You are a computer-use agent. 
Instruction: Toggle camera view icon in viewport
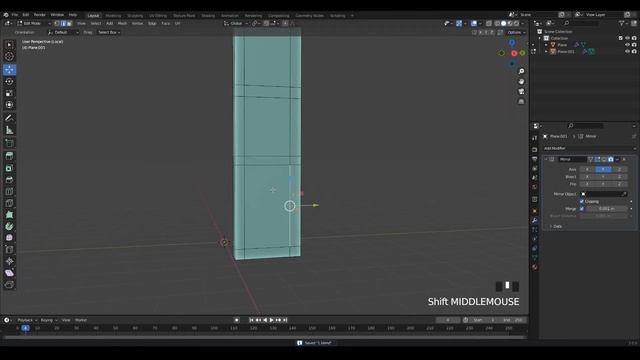pyautogui.click(x=521, y=91)
